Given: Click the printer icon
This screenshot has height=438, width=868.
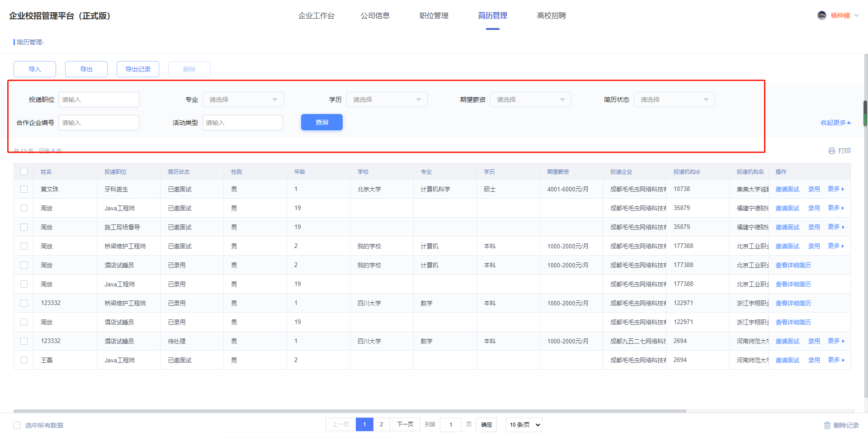Looking at the screenshot, I should [x=832, y=151].
